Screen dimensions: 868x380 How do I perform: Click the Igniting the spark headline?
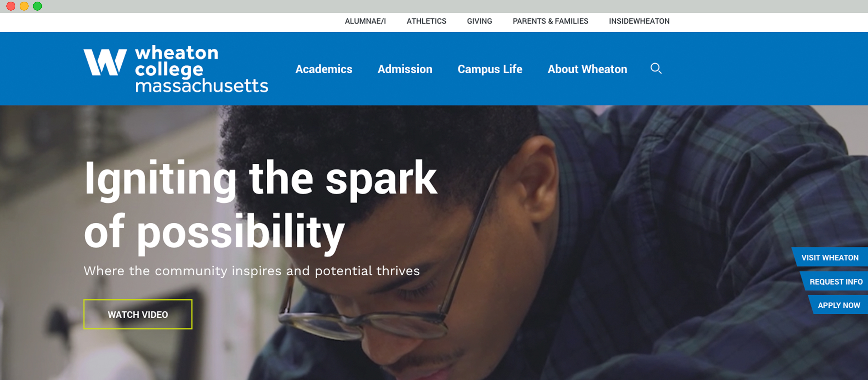(260, 205)
